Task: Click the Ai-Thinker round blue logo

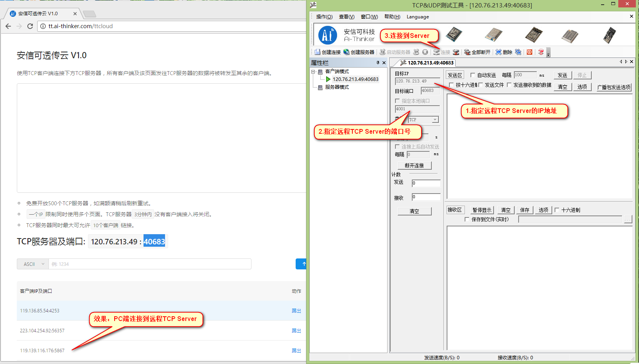Action: (x=328, y=35)
